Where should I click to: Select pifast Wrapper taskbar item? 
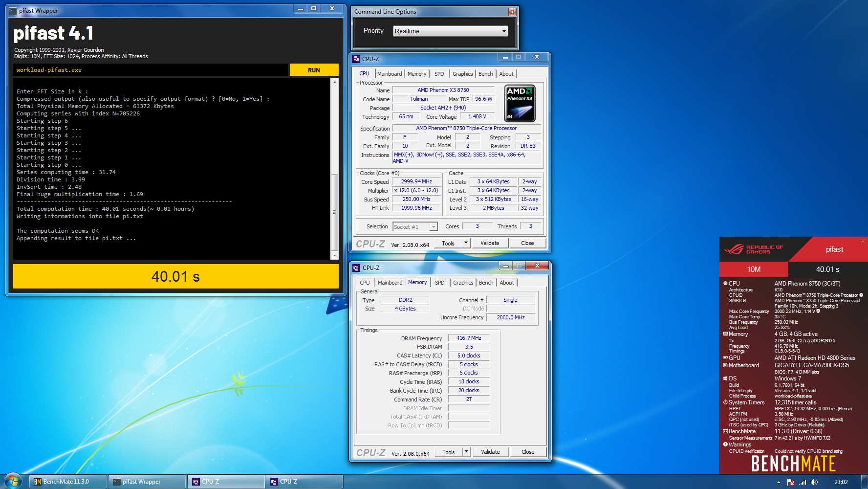(x=147, y=482)
